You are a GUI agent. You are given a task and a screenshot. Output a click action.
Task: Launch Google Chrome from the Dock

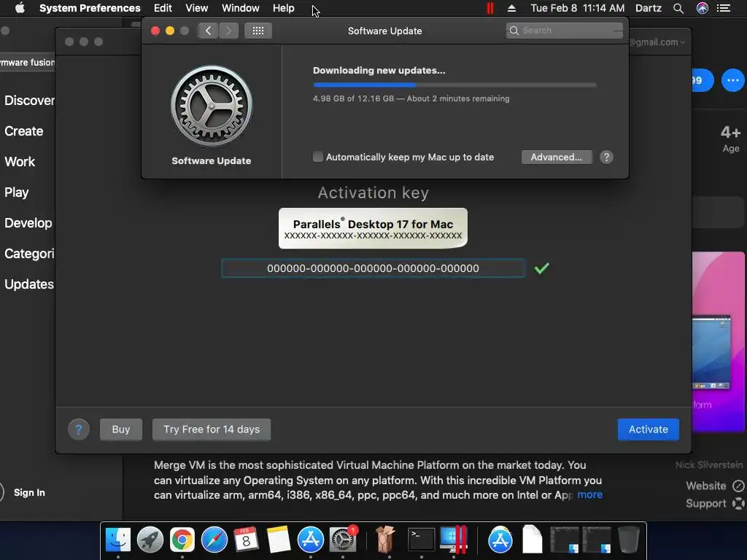click(x=182, y=540)
